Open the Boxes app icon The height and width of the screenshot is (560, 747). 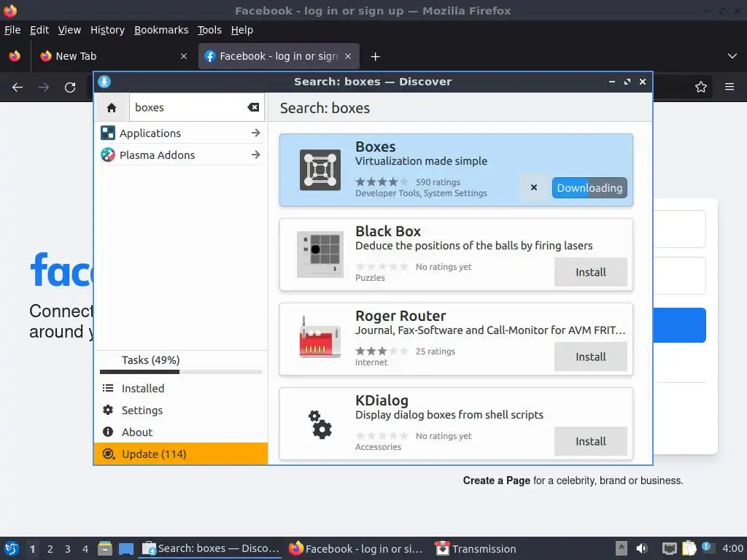tap(320, 170)
